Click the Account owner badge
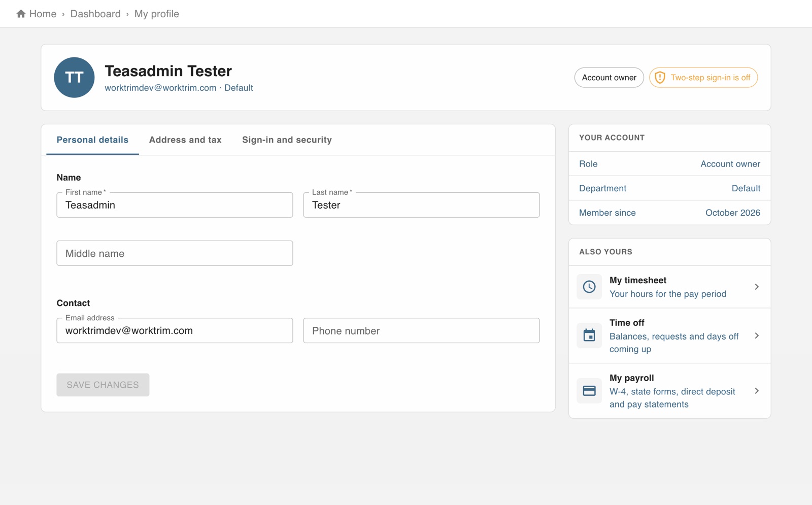 [x=609, y=78]
